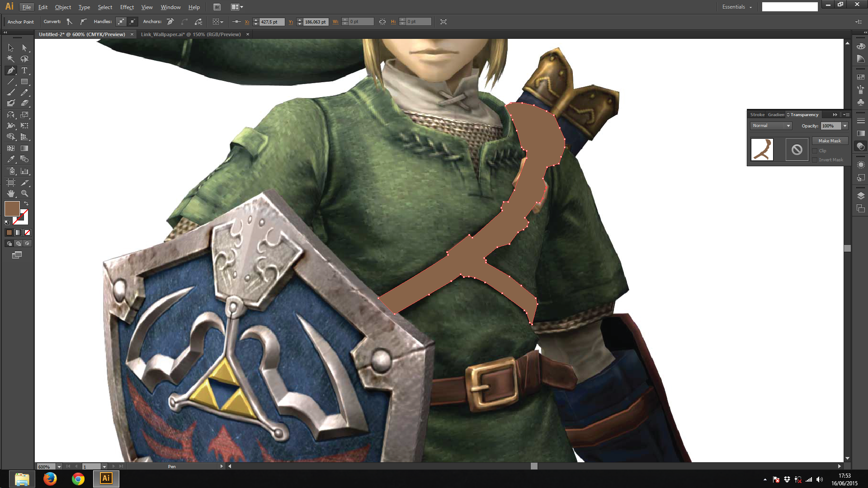Set paint mode to Gradient
Viewport: 868px width, 488px height.
[x=18, y=232]
